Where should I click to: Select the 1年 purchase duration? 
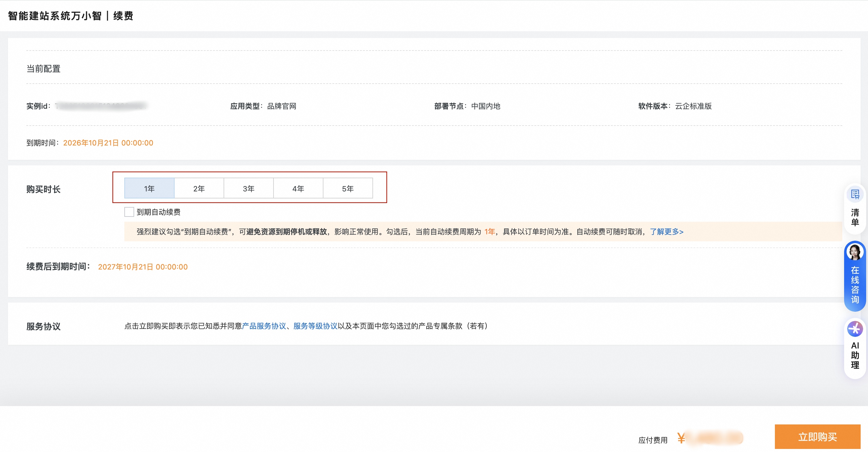[149, 188]
